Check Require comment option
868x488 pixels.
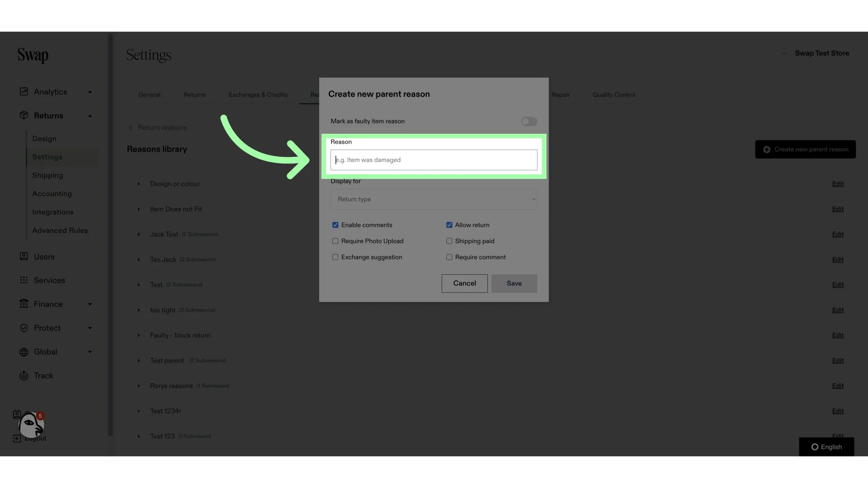(x=449, y=257)
